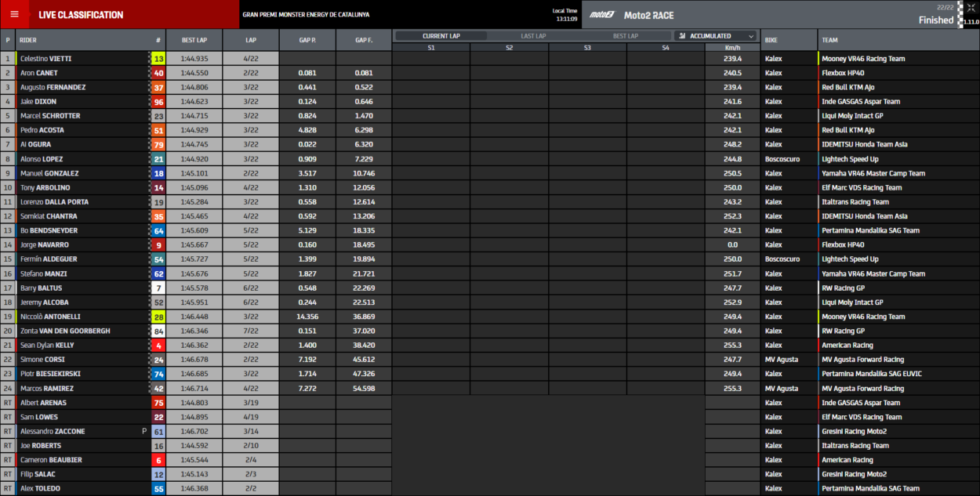Select Celestino VIETTI's number 13 badge
Screen dimensions: 980x496
coord(158,59)
